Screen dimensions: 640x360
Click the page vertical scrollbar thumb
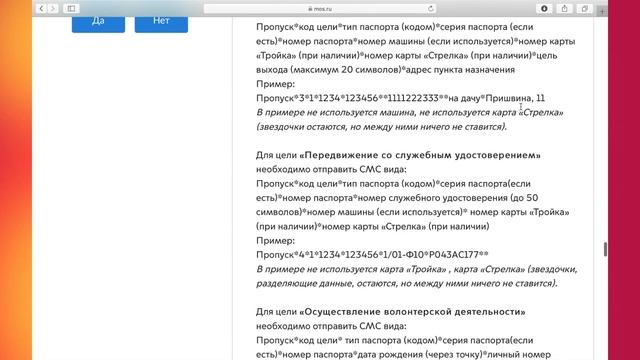click(605, 249)
